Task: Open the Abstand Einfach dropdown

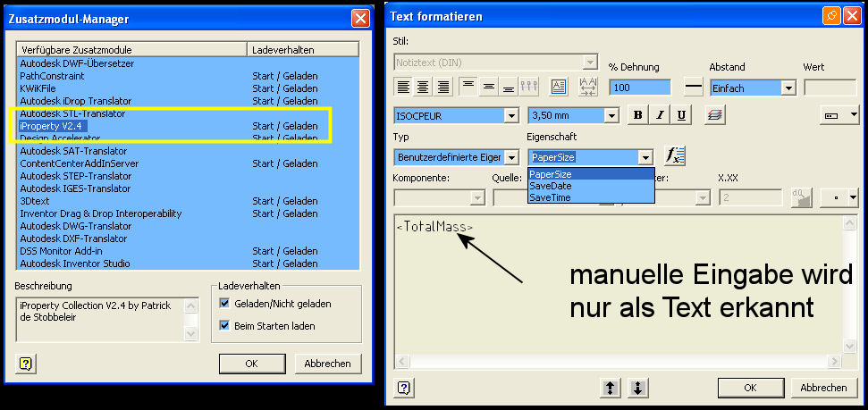Action: tap(788, 88)
